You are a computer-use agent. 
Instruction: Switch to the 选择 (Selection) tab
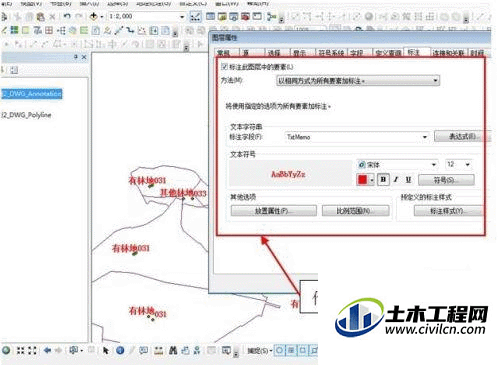tap(274, 53)
